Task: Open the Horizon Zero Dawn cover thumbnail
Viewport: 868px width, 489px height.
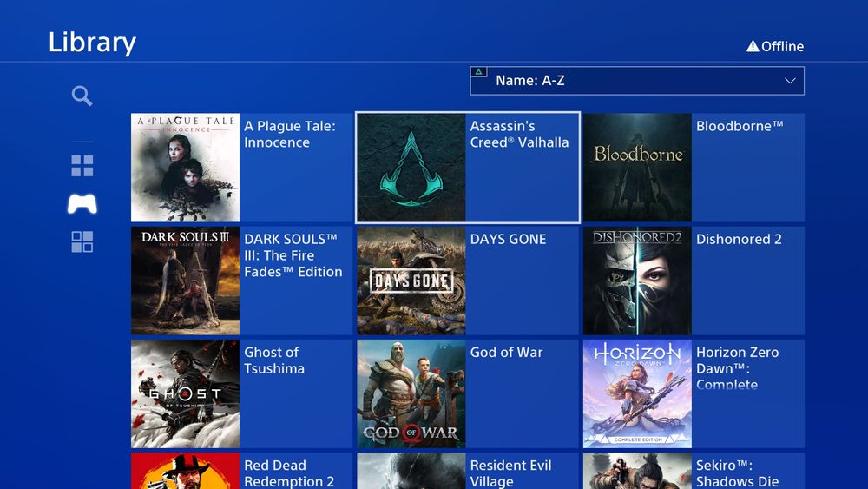Action: pos(637,393)
